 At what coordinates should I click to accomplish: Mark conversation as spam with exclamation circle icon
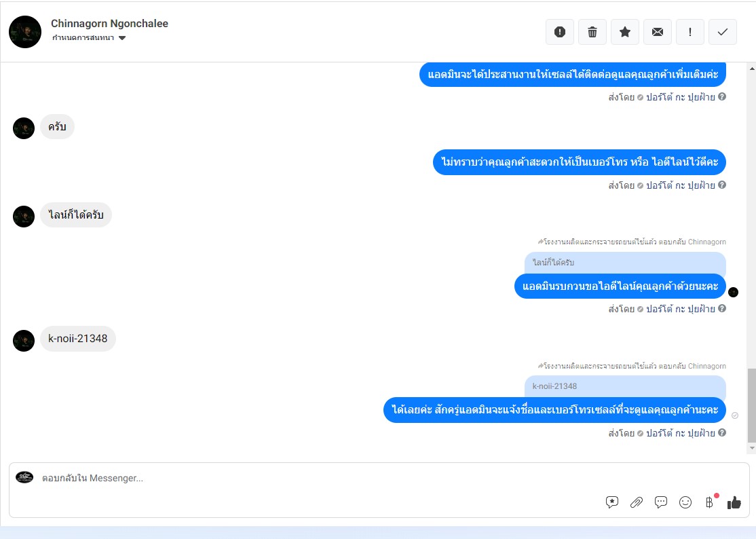[x=559, y=32]
